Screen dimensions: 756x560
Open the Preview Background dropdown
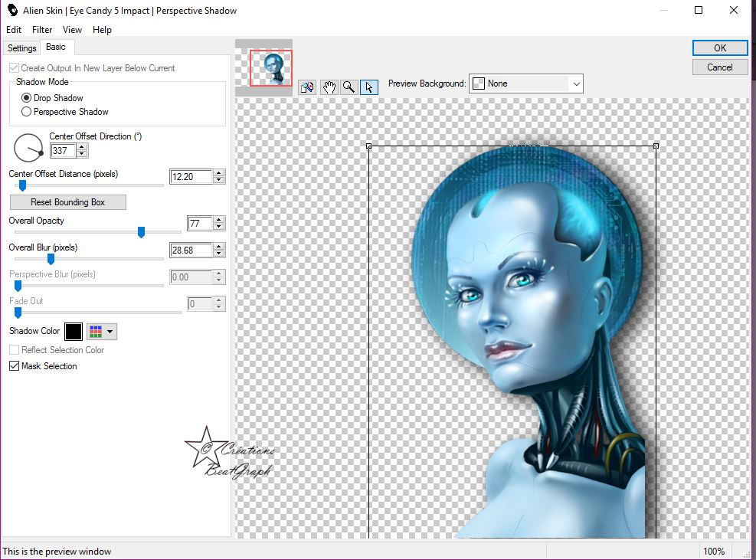coord(526,84)
